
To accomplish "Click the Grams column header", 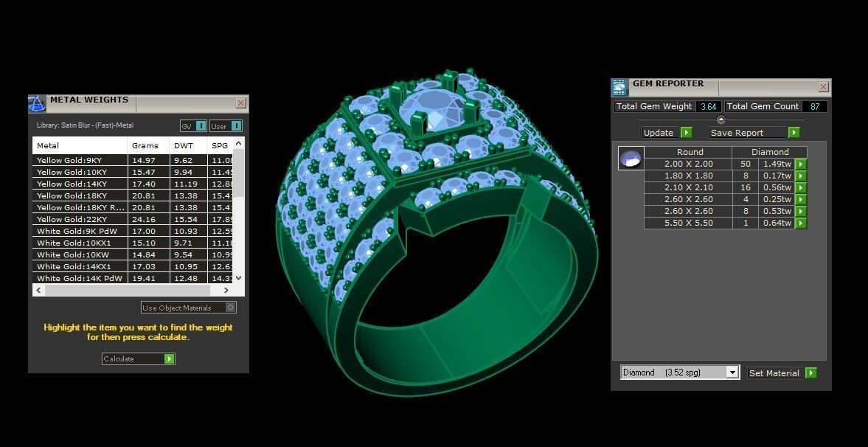I will pyautogui.click(x=148, y=145).
